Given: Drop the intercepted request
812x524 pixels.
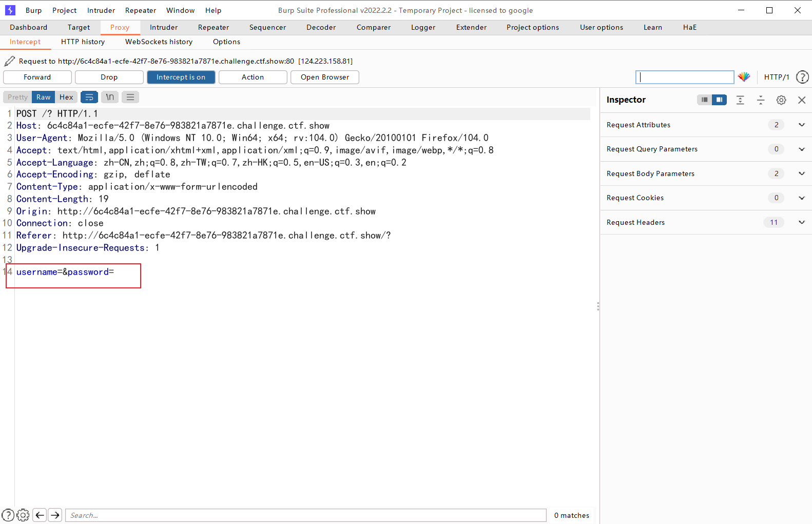Looking at the screenshot, I should pyautogui.click(x=109, y=77).
